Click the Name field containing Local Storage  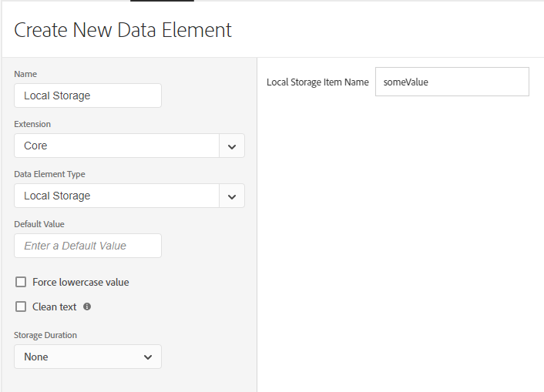[x=88, y=95]
